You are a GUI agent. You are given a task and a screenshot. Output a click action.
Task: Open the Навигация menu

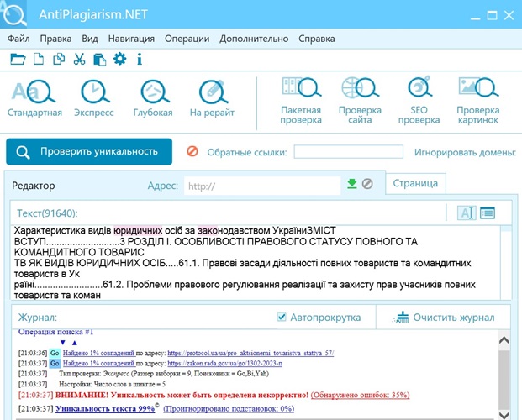(x=131, y=39)
